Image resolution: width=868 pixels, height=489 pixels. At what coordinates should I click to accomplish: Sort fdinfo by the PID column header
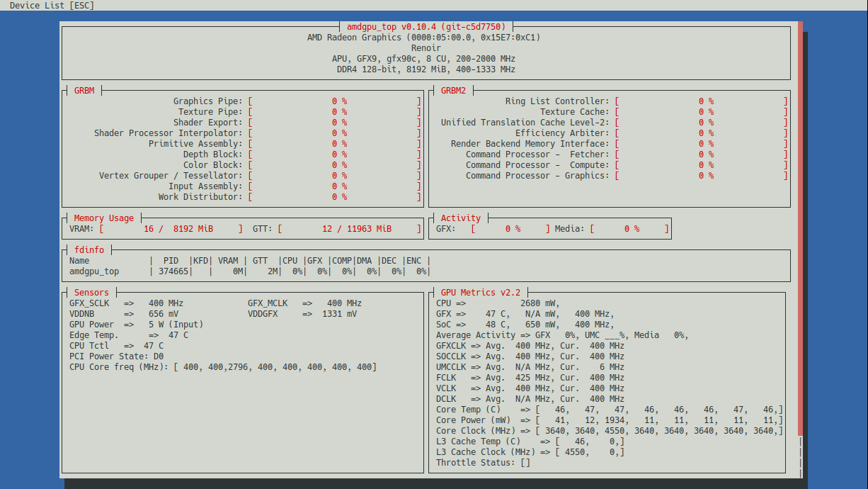[x=171, y=261]
